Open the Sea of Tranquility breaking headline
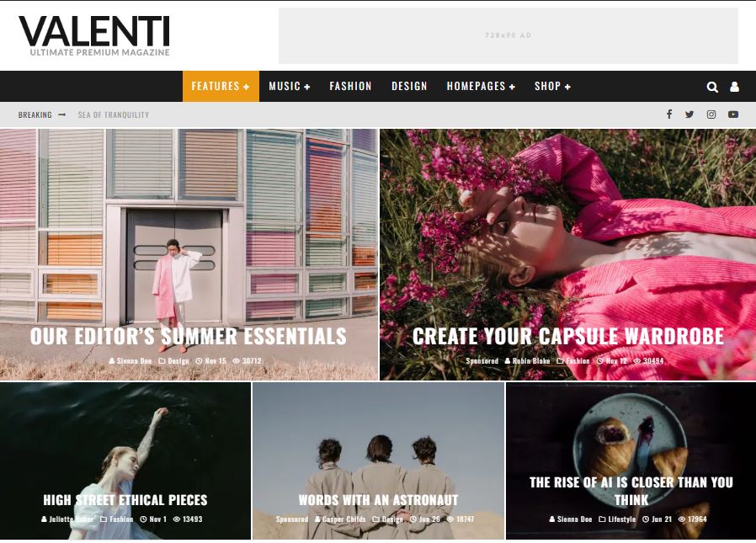 coord(114,114)
